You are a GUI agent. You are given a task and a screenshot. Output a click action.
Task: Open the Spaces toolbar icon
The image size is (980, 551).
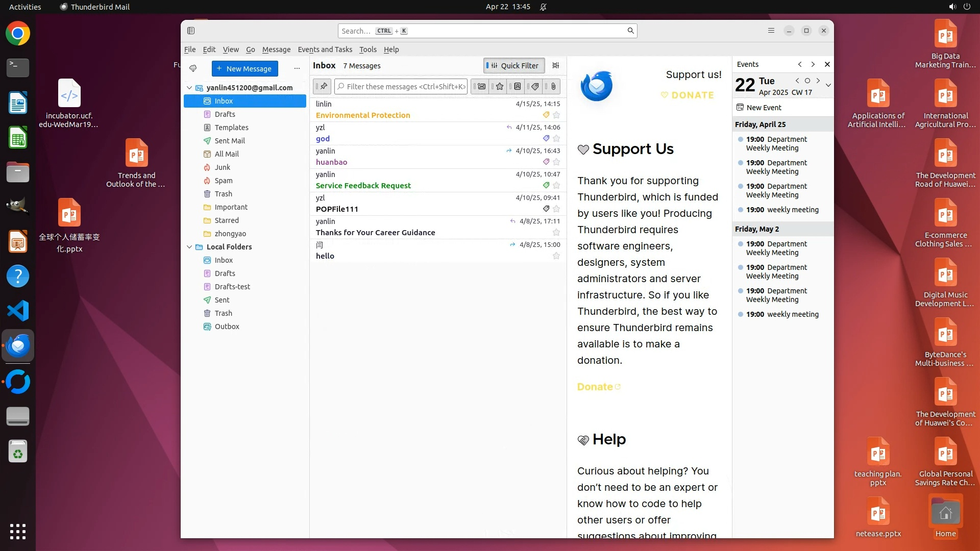pyautogui.click(x=191, y=31)
